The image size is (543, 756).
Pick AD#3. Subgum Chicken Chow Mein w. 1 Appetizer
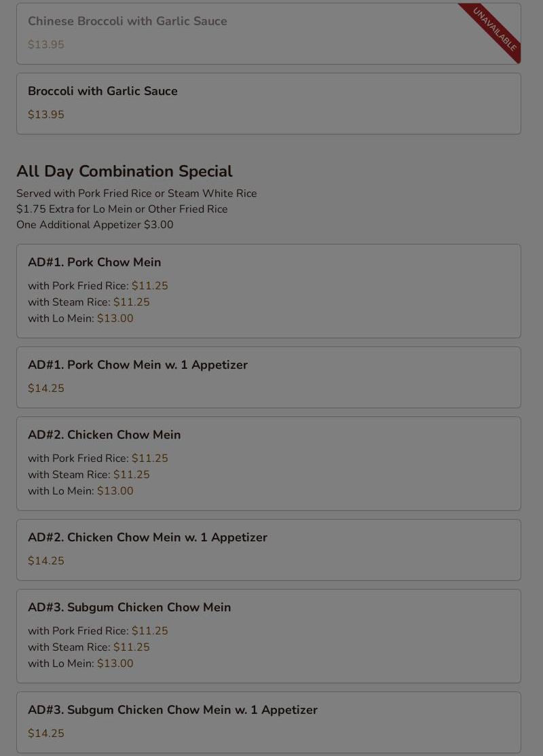pos(172,710)
